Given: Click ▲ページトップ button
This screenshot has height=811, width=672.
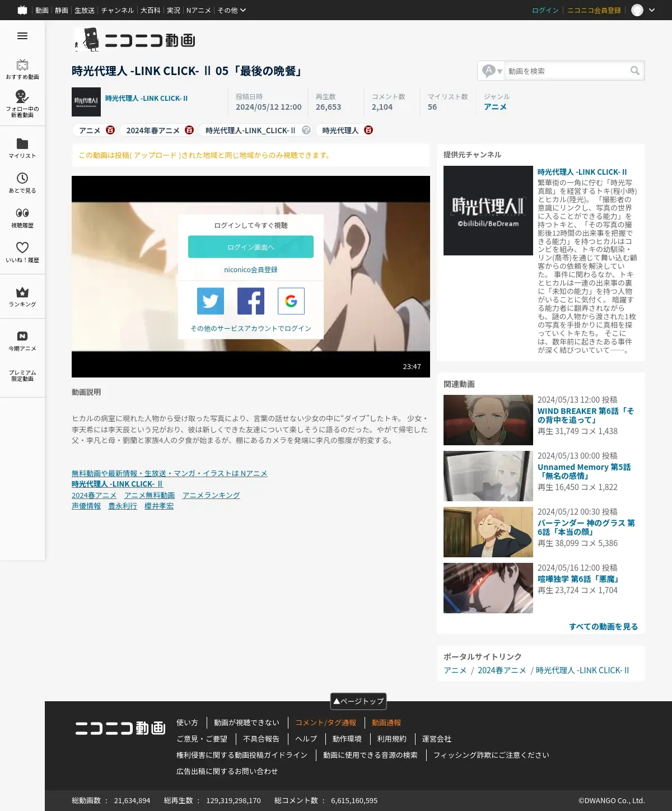Looking at the screenshot, I should click(358, 701).
